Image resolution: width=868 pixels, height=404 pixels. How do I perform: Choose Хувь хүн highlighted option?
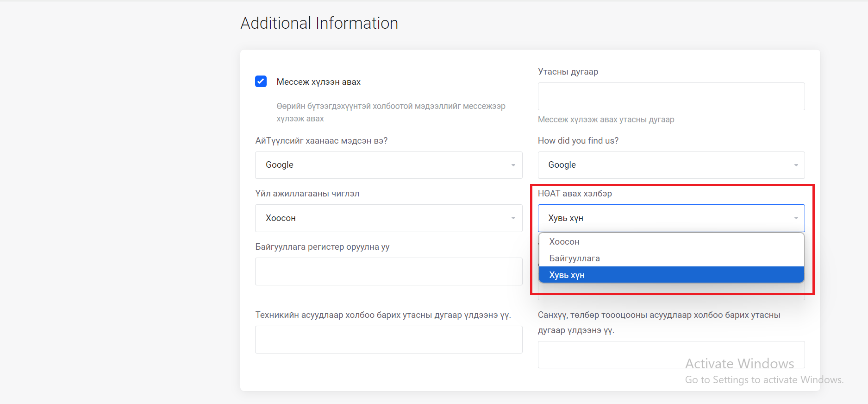coord(671,275)
